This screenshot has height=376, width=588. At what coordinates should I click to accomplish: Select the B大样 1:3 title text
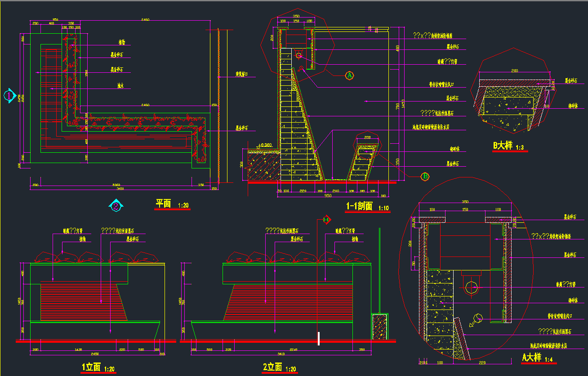click(x=509, y=146)
